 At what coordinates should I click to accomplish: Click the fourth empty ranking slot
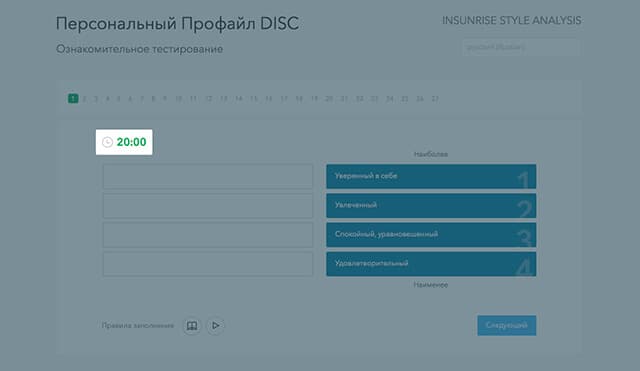[208, 264]
